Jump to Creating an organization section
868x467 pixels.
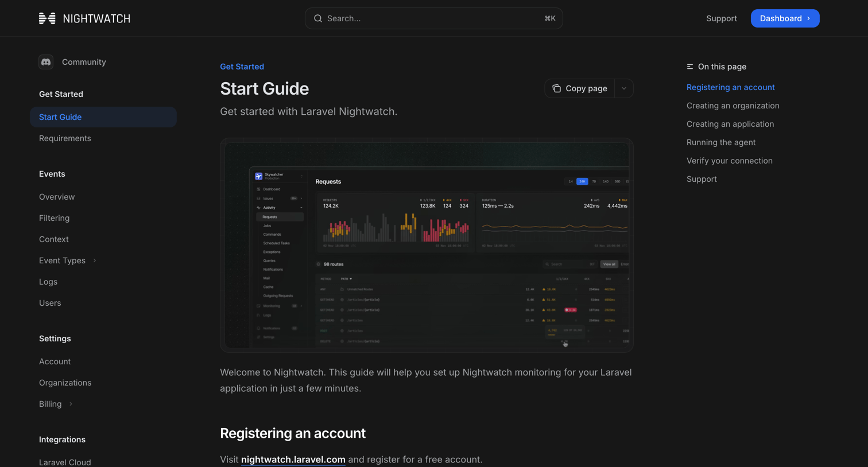pyautogui.click(x=733, y=106)
